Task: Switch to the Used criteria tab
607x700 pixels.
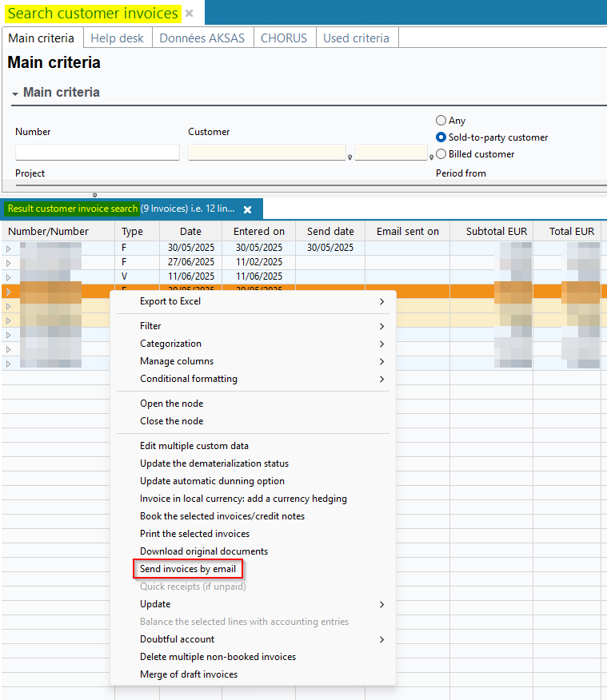Action: (x=356, y=38)
